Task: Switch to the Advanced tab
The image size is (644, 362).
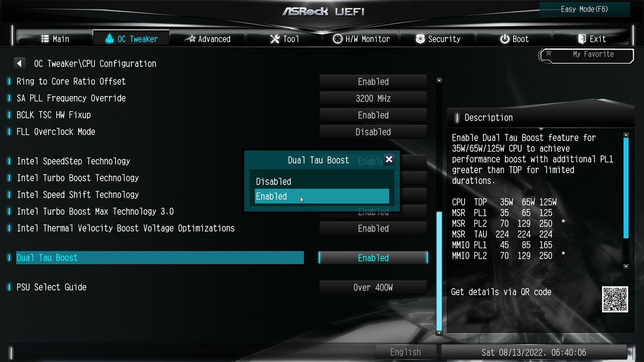Action: tap(208, 39)
